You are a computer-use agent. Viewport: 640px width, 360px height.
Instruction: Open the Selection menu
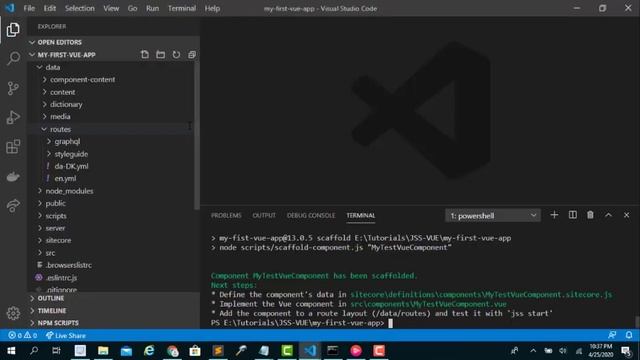80,8
